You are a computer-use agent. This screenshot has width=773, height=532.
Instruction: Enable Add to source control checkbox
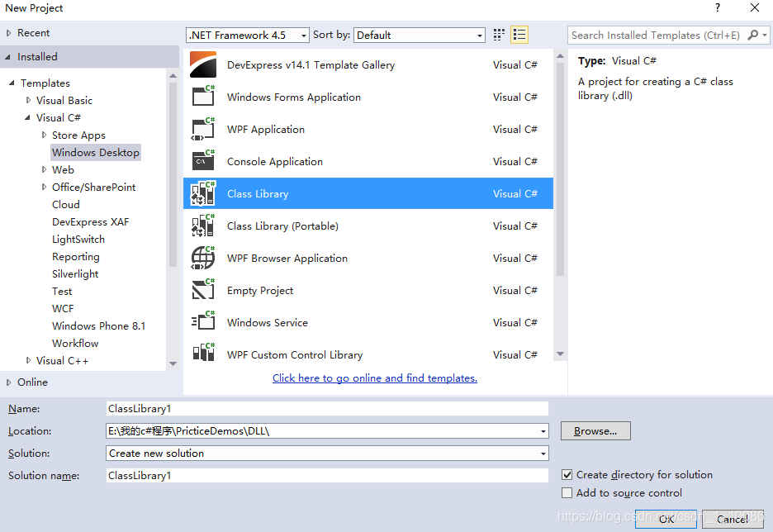coord(567,492)
